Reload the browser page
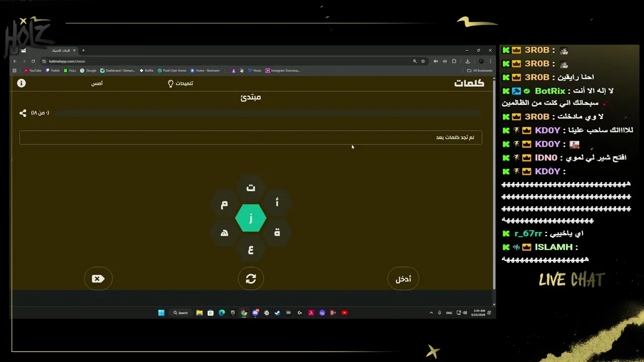644x362 pixels. tap(33, 61)
